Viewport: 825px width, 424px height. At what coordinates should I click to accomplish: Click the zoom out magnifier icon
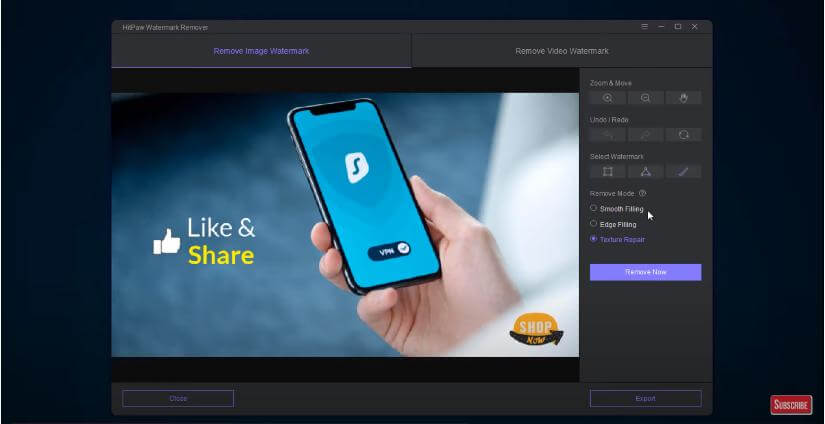[x=646, y=98]
